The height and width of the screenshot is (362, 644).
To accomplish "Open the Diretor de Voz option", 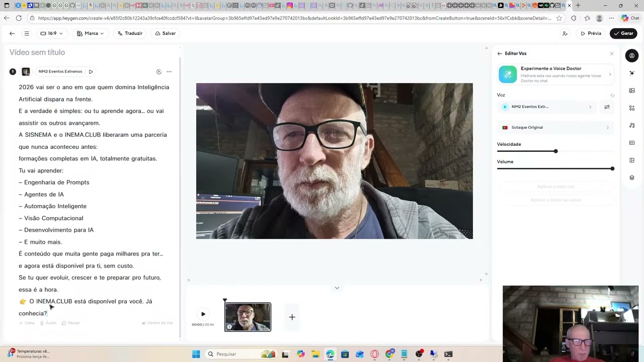I will (157, 323).
